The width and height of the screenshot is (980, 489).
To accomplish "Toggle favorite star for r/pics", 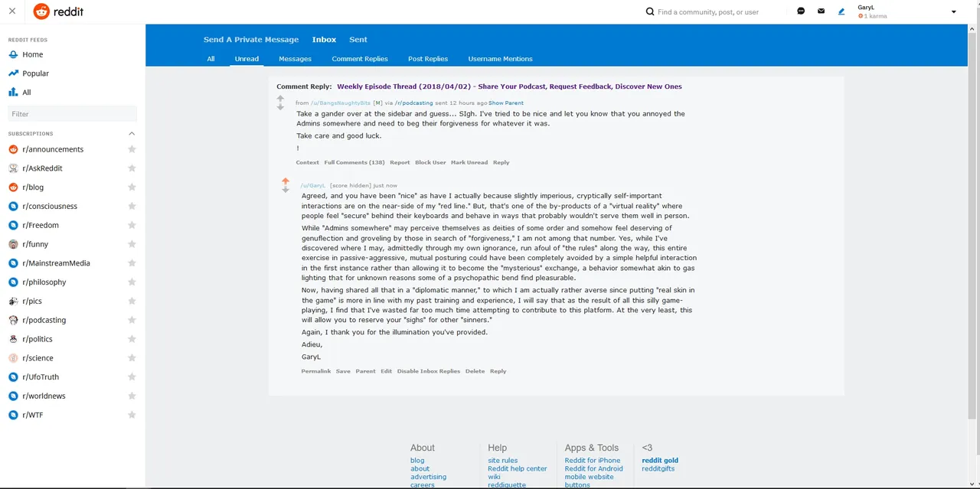I will (132, 301).
